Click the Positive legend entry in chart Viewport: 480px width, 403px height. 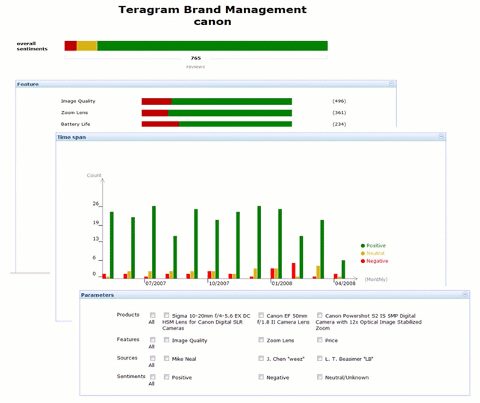373,246
